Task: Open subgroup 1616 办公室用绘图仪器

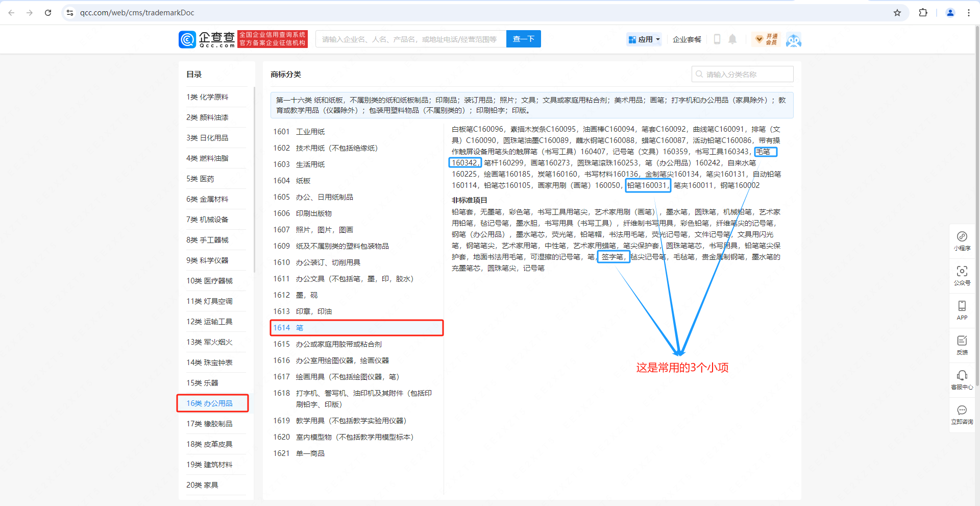Action: (356, 360)
